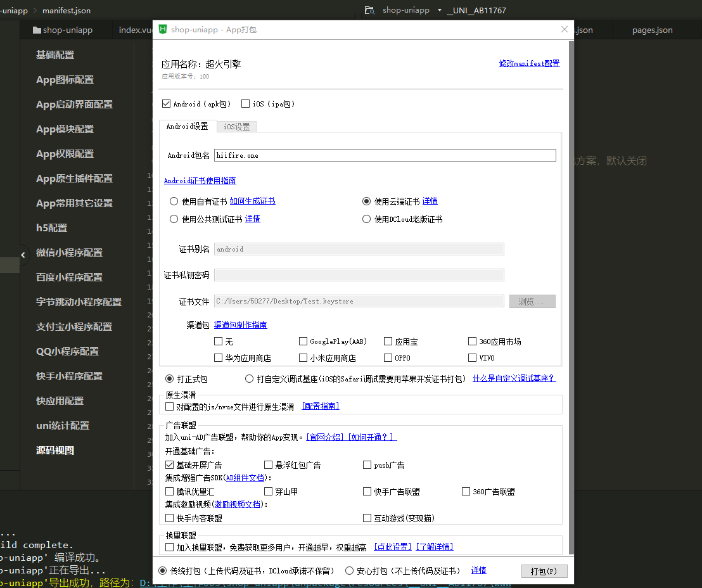This screenshot has height=588, width=702.
Task: Select 打正式包 radio option
Action: point(169,379)
